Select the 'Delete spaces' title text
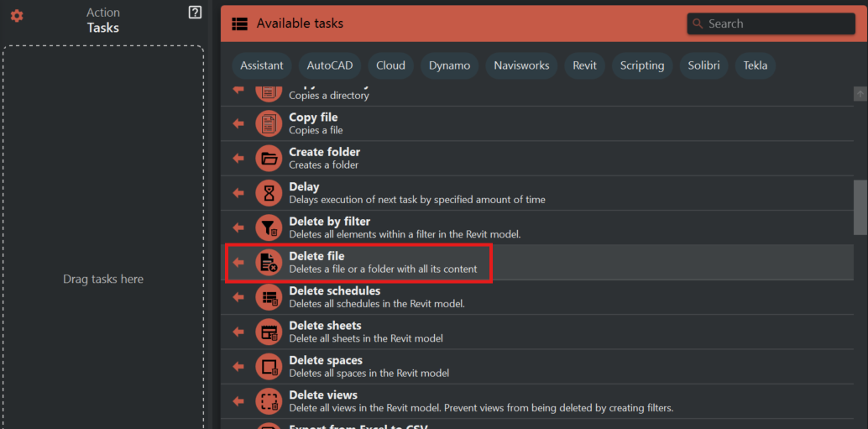 pyautogui.click(x=326, y=360)
